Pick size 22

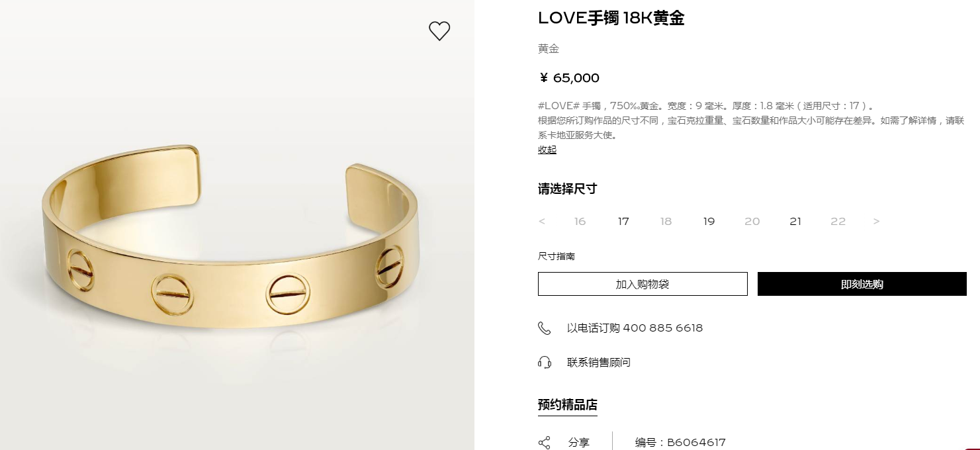(x=838, y=222)
